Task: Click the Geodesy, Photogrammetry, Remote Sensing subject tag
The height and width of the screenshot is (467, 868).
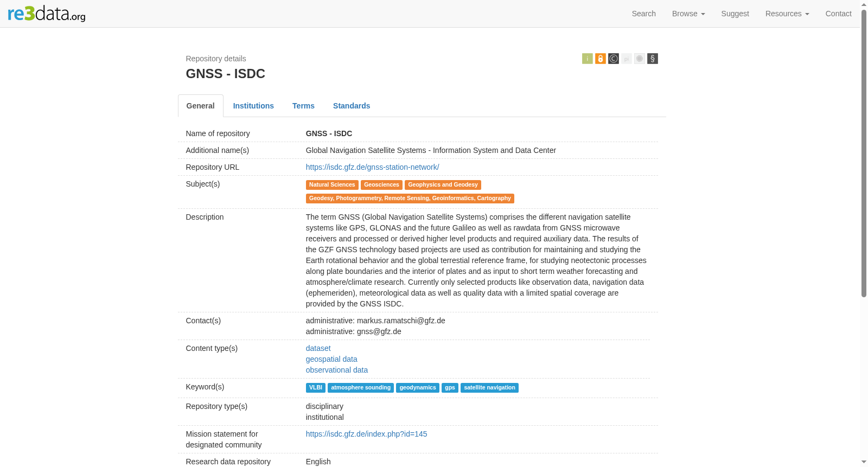Action: (x=410, y=199)
